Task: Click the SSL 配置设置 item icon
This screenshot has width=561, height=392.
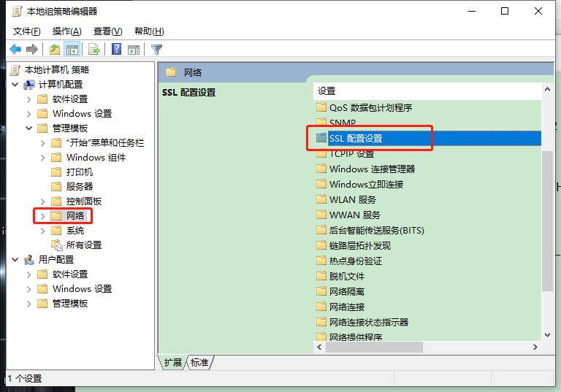Action: click(x=321, y=138)
